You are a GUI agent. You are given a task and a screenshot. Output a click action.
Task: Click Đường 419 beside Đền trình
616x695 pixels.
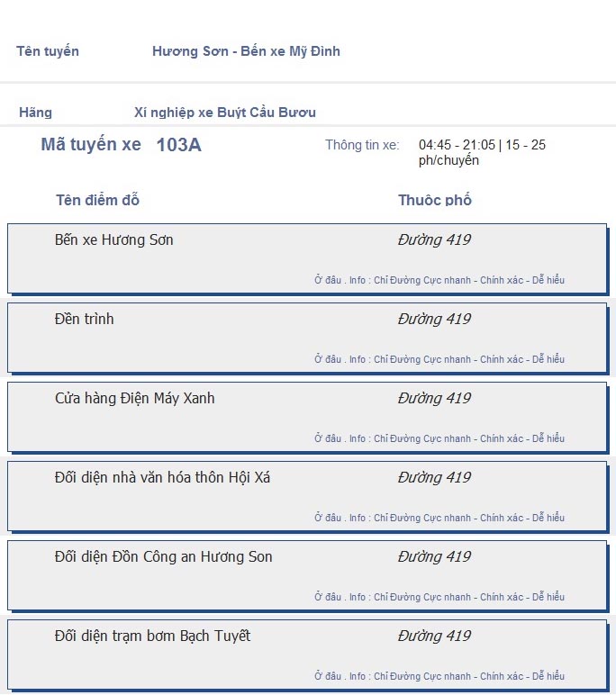tap(434, 319)
